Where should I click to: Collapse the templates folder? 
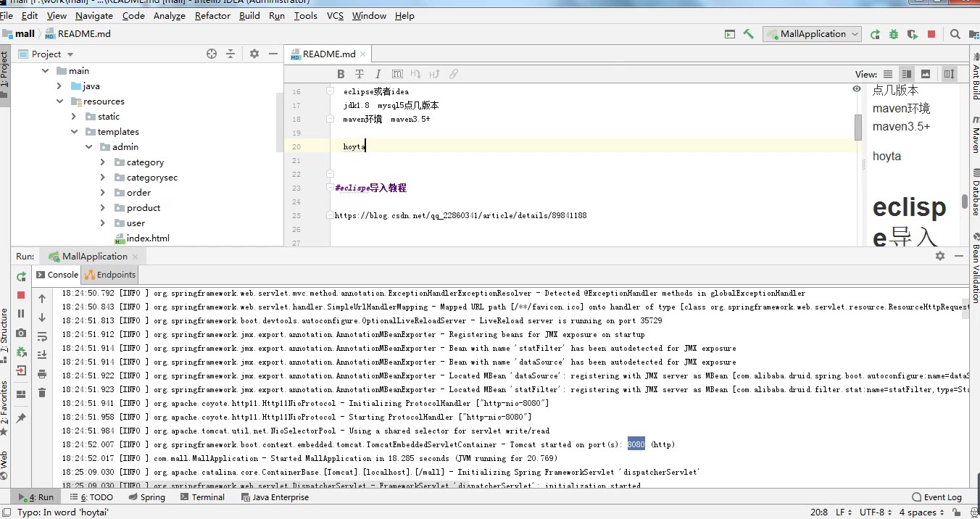click(x=74, y=132)
